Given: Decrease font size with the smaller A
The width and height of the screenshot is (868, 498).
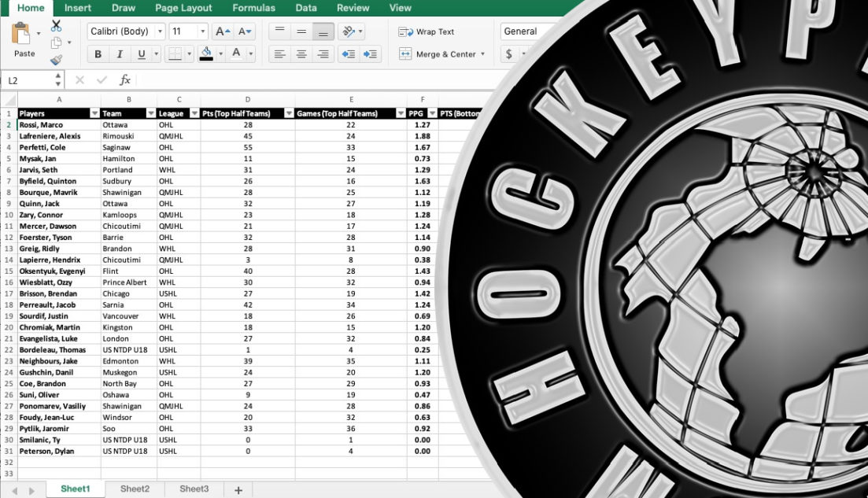Looking at the screenshot, I should point(245,31).
